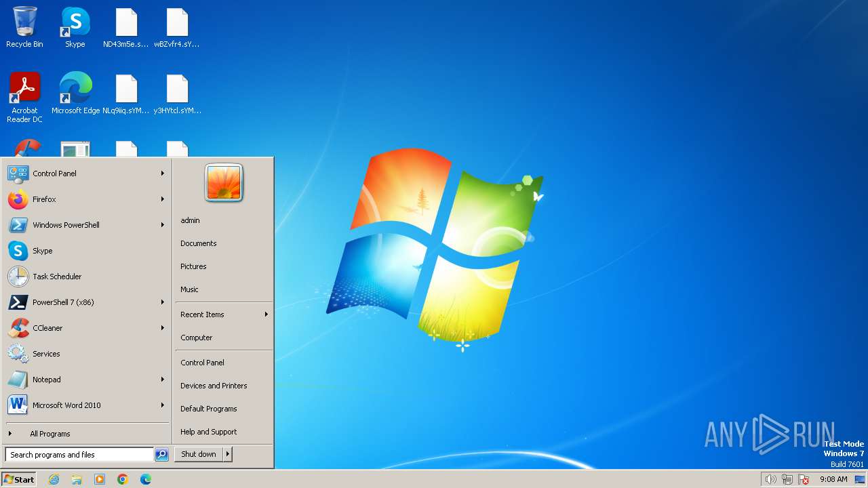This screenshot has height=488, width=868.
Task: Click the PowerShell 7 (x86) icon
Action: (x=18, y=302)
